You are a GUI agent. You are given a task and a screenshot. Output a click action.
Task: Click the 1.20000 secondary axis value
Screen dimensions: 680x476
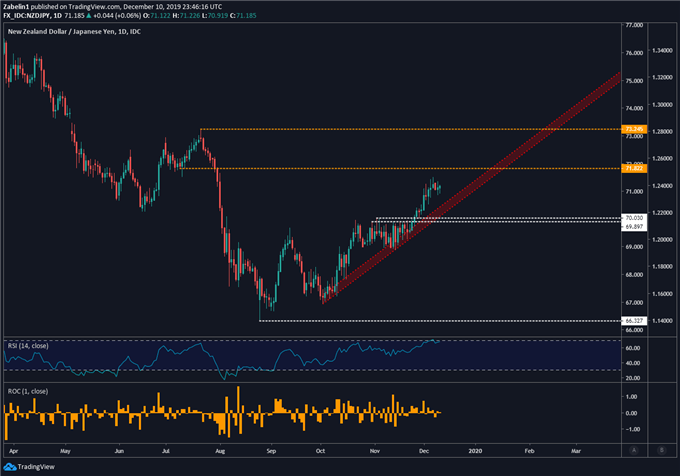pos(662,240)
